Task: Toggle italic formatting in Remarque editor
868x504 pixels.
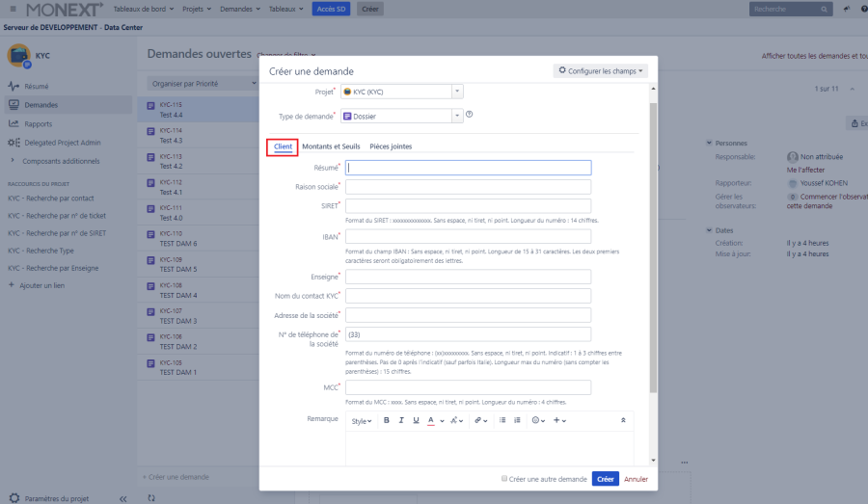Action: [401, 420]
